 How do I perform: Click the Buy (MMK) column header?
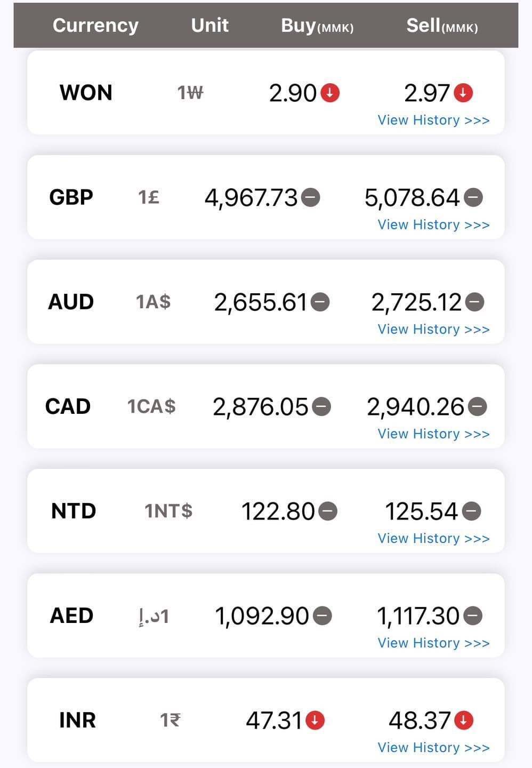tap(317, 26)
